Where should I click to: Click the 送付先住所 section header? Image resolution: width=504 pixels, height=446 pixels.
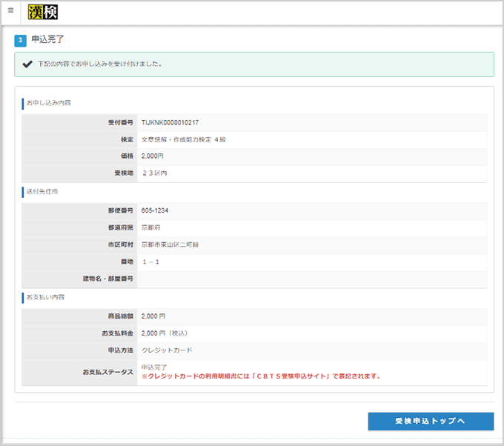coord(42,191)
